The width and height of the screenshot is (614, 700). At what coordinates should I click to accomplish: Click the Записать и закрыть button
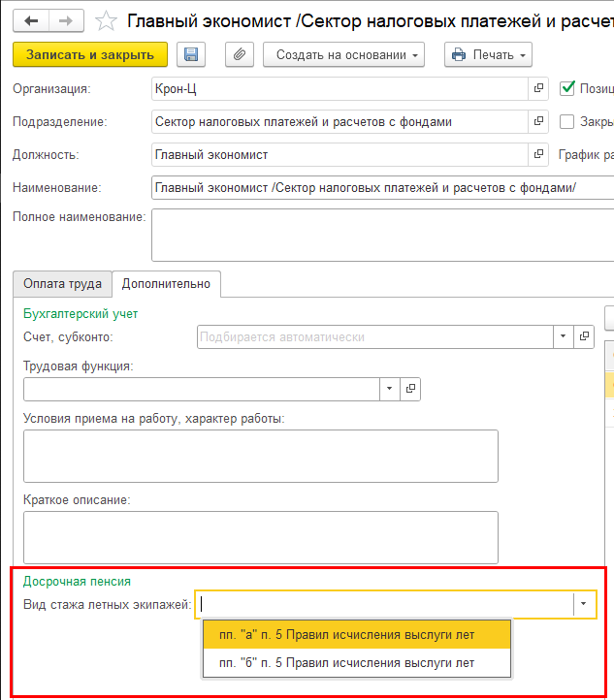[x=90, y=55]
